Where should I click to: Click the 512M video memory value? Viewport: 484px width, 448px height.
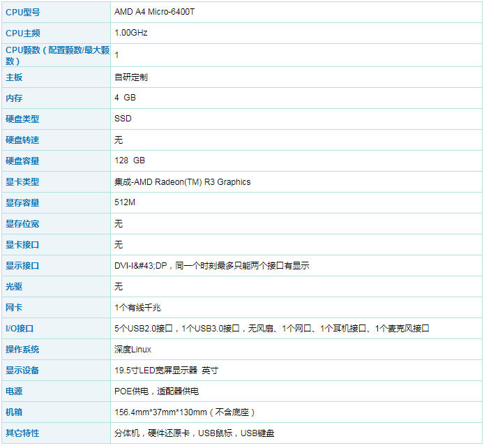pos(125,202)
